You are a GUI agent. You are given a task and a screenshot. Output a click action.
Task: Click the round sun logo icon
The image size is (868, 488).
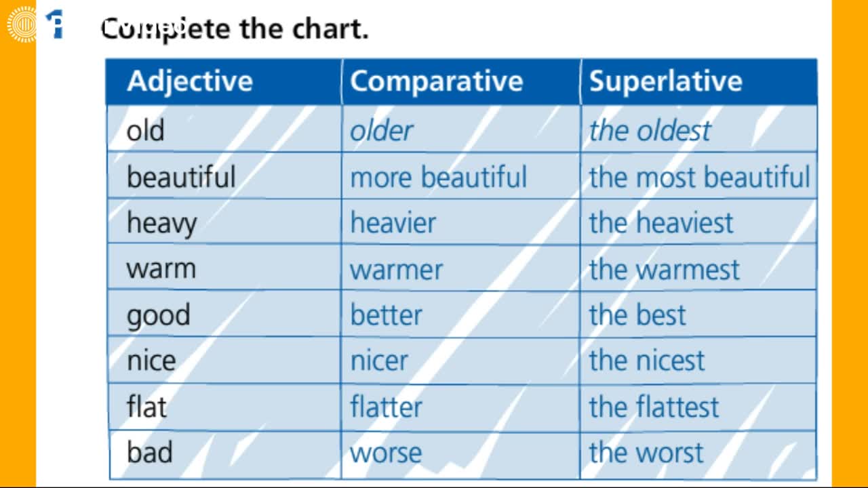22,24
